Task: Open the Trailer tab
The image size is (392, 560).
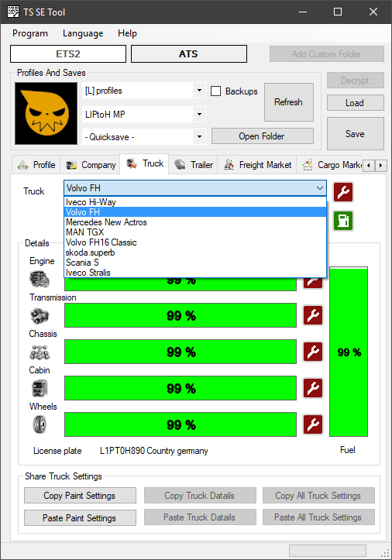Action: (194, 165)
